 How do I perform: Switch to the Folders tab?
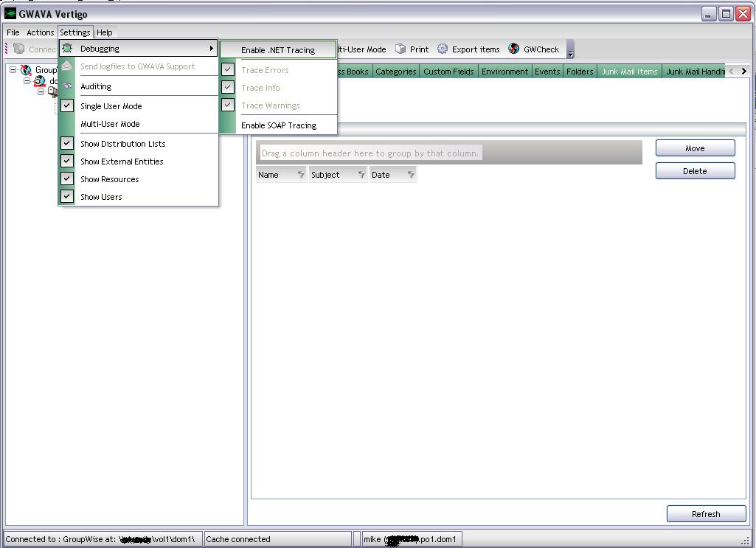580,72
